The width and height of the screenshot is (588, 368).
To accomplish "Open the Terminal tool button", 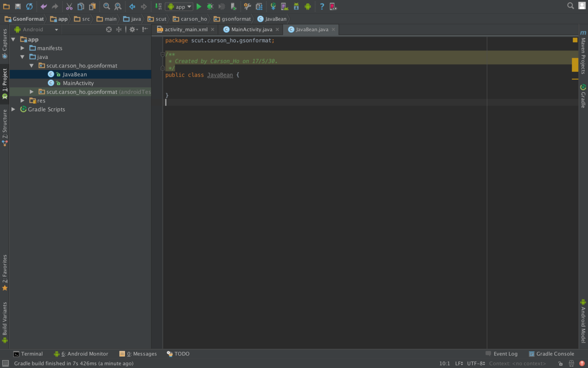I will click(x=28, y=354).
